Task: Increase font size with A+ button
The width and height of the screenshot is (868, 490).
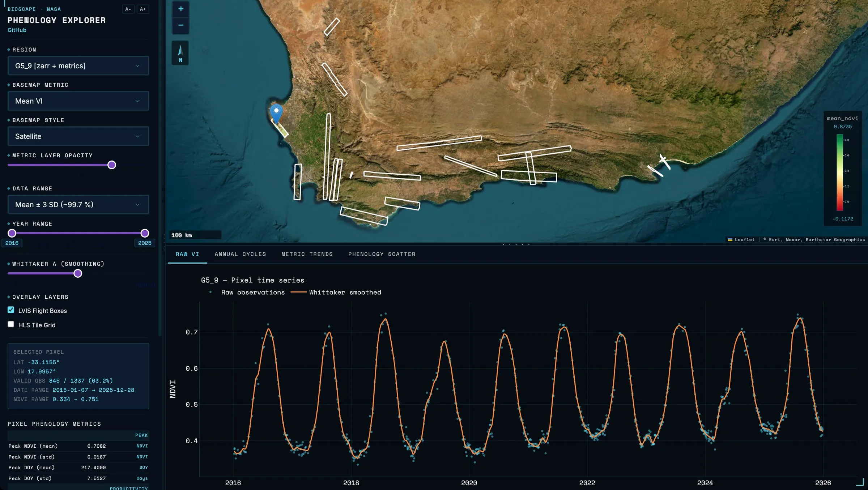Action: click(x=143, y=9)
